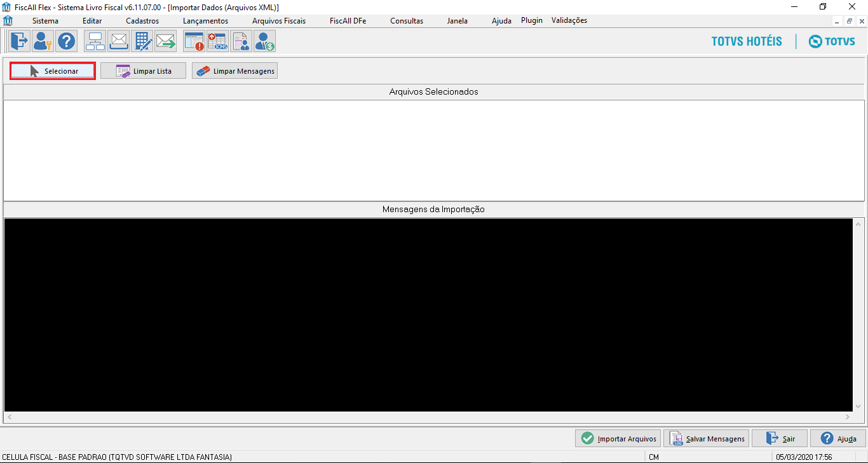Open the window icon with red exclamation

pos(194,41)
